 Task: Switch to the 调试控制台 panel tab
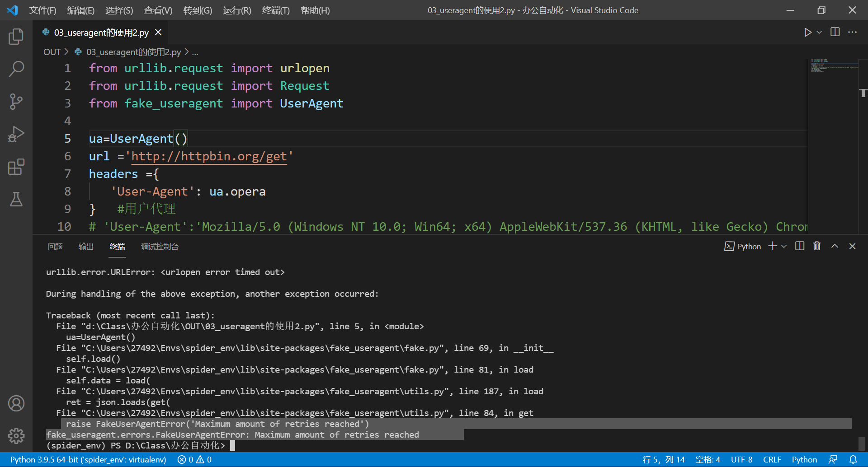160,247
